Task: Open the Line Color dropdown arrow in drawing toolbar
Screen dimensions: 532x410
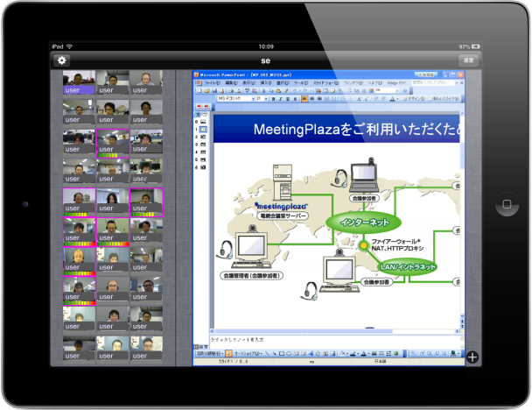Action: click(x=358, y=353)
